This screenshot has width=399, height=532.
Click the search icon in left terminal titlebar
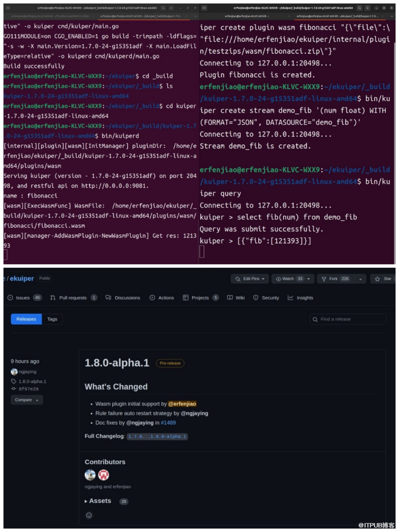coord(163,8)
